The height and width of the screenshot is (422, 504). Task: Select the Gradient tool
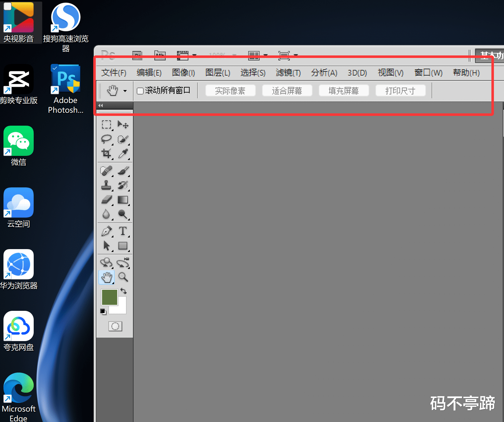[123, 200]
